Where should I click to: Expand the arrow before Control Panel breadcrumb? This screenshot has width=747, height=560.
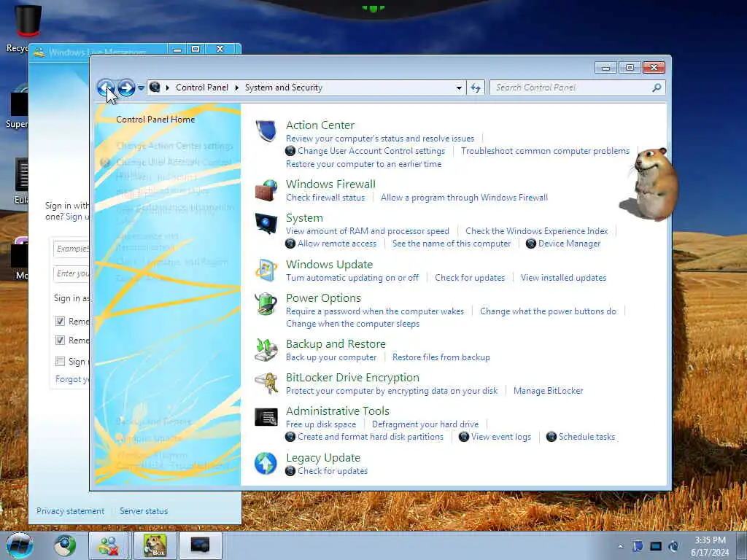[168, 87]
